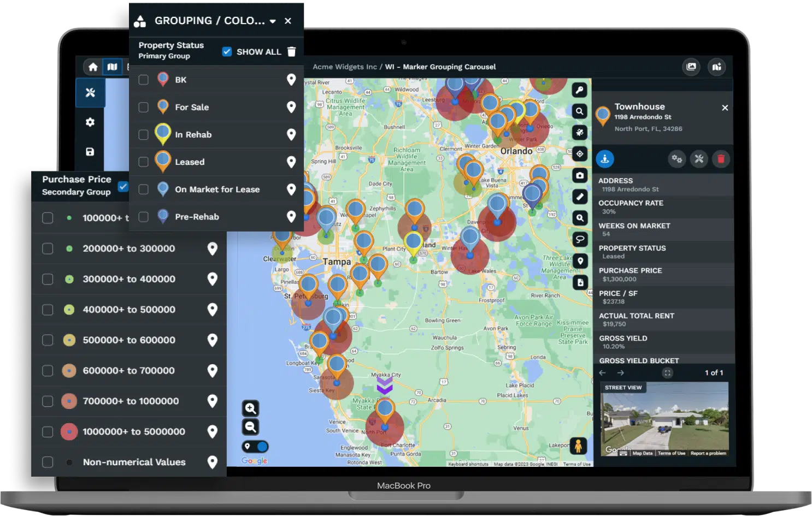The width and height of the screenshot is (812, 516).
Task: Click the trash icon in Property Status header
Action: [x=292, y=51]
